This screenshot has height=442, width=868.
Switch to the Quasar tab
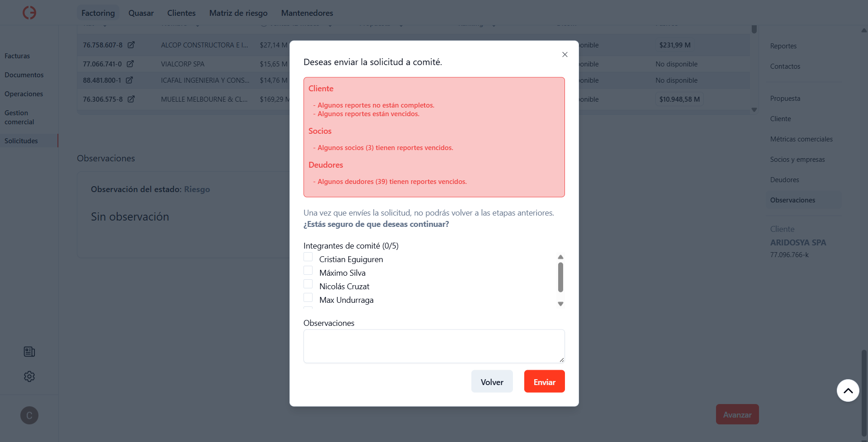click(x=141, y=13)
